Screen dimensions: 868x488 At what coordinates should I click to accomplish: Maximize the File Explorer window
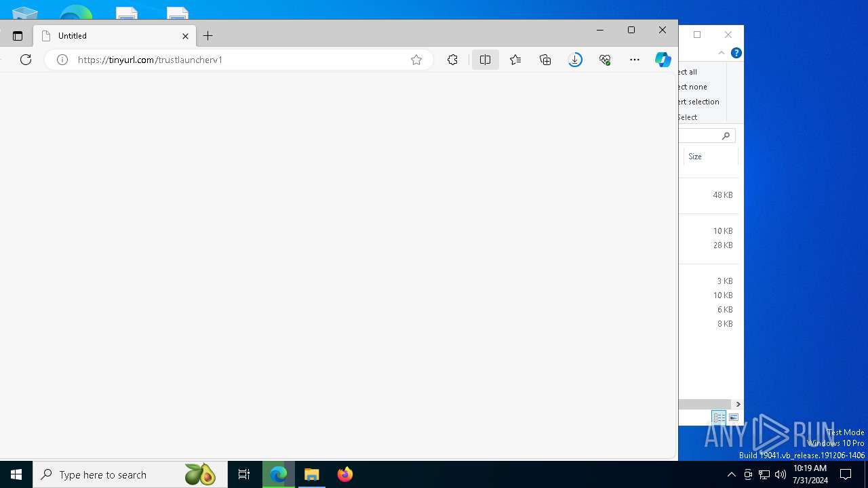697,35
